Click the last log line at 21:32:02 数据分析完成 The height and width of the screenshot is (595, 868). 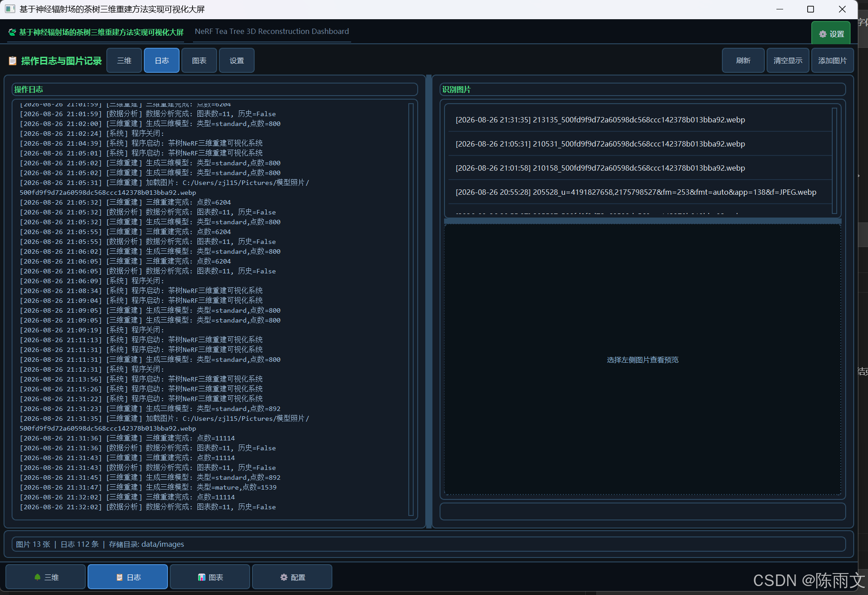[148, 507]
